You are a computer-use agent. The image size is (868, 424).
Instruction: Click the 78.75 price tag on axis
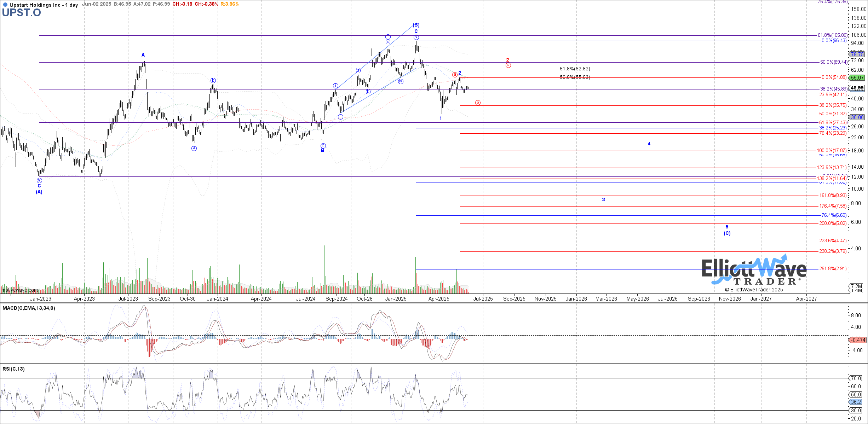(857, 54)
